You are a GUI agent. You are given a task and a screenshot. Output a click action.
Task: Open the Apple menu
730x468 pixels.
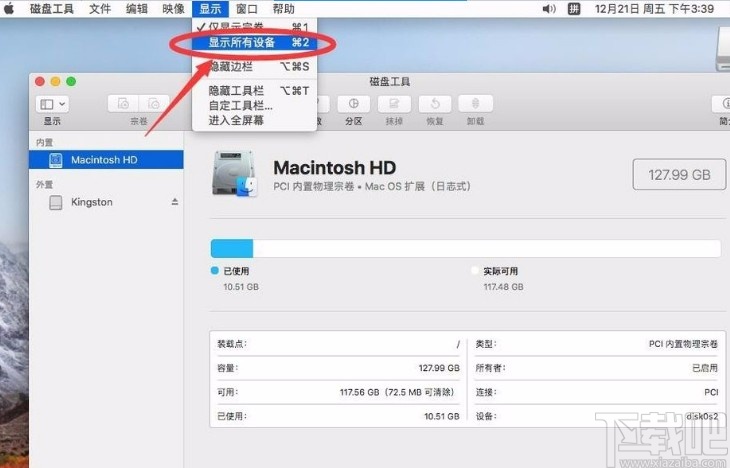[x=9, y=9]
